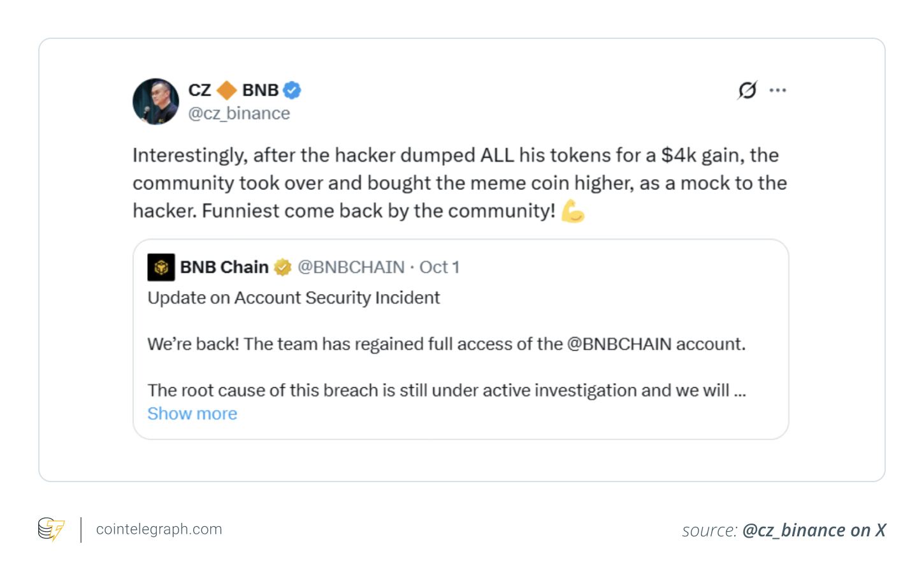Click the orange diamond in CZ's display name
Image resolution: width=924 pixels, height=581 pixels.
tap(227, 90)
